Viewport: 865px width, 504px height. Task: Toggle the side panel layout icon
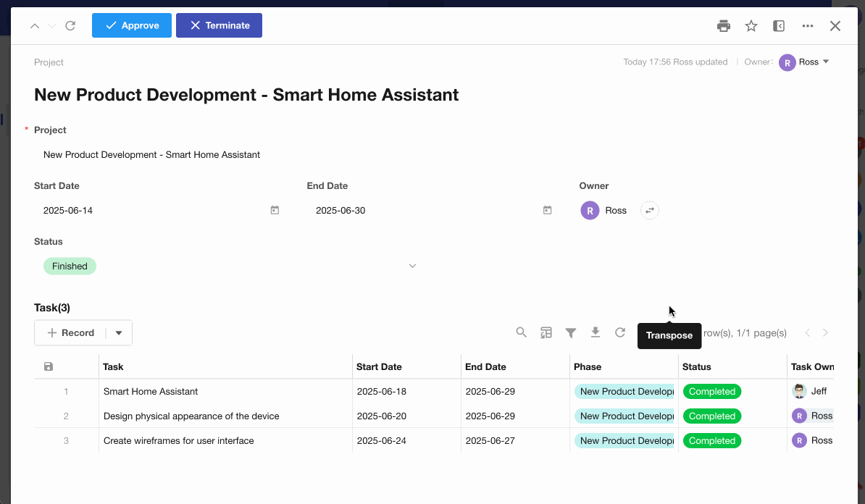pos(779,26)
